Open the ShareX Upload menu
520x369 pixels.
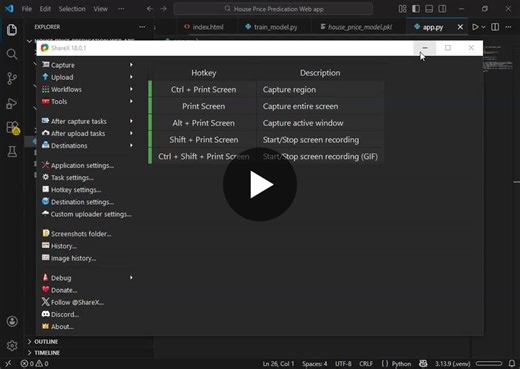(x=62, y=77)
